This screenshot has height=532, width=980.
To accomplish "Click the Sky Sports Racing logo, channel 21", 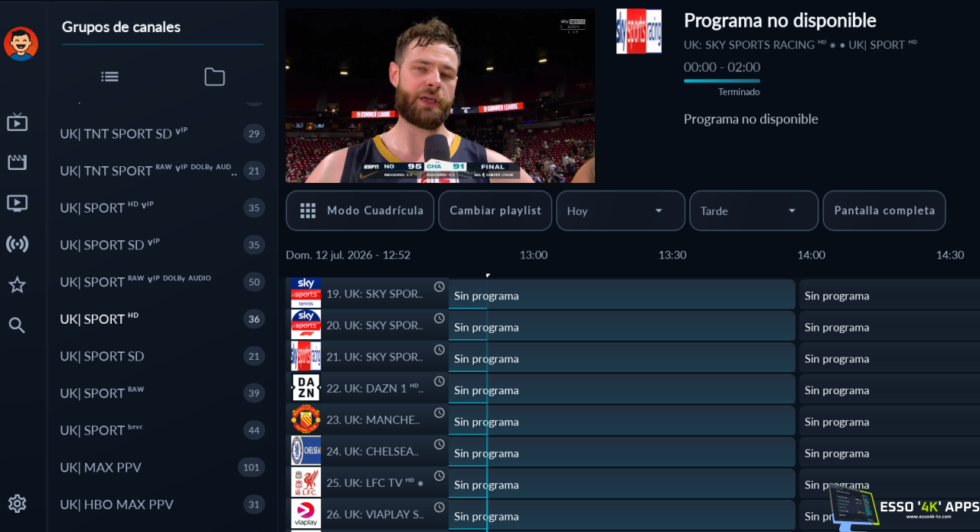I will point(305,357).
